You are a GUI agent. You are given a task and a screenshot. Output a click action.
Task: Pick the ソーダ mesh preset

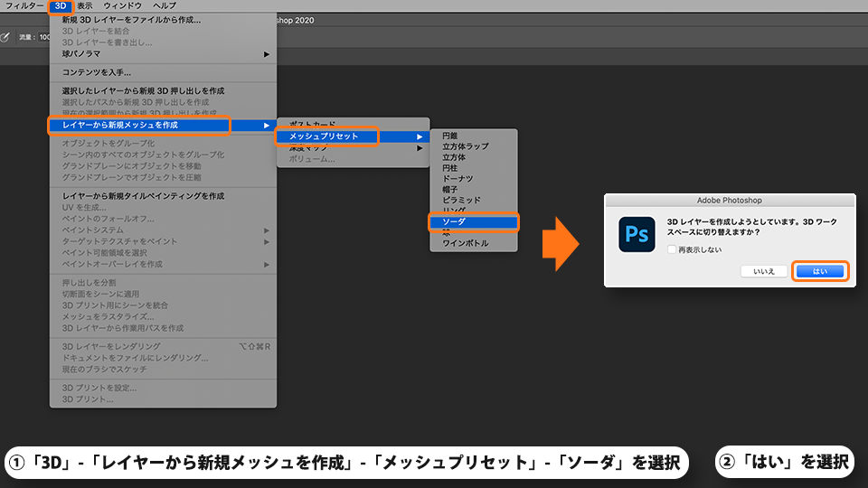coord(473,222)
